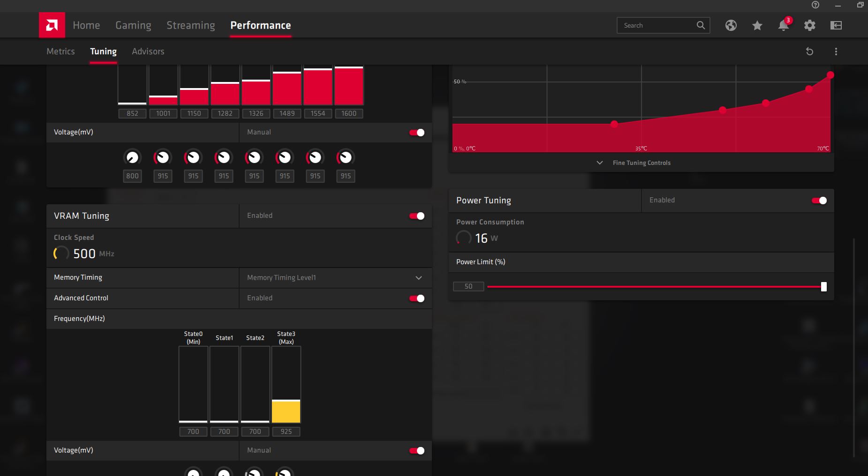Screen dimensions: 868x476
Task: Open settings gear icon
Action: coord(809,25)
